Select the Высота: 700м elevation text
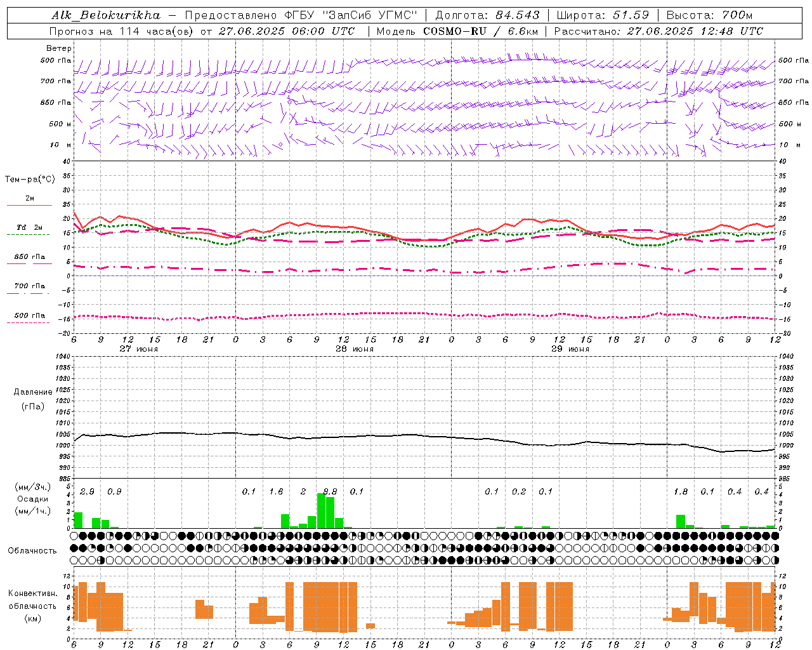 point(709,15)
